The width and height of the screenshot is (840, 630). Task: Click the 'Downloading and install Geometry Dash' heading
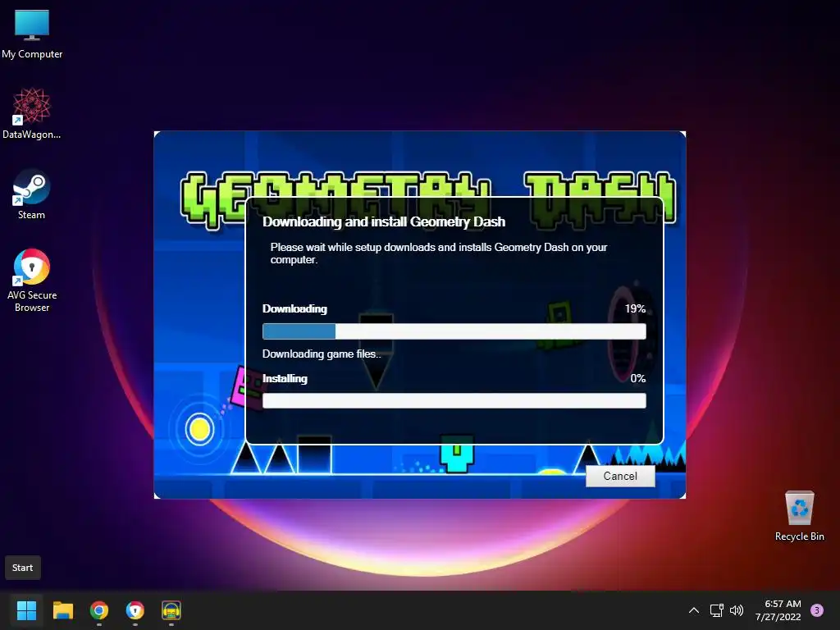pos(384,221)
